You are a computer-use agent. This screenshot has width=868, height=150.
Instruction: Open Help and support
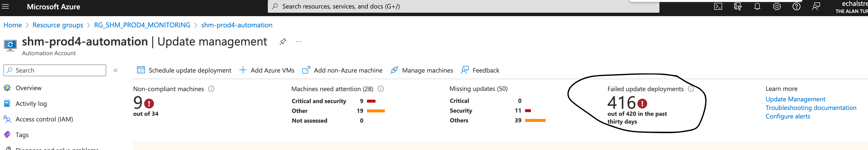tap(797, 6)
